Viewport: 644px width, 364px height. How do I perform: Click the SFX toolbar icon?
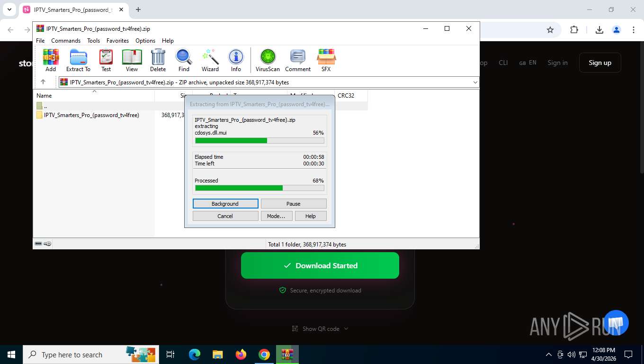326,60
